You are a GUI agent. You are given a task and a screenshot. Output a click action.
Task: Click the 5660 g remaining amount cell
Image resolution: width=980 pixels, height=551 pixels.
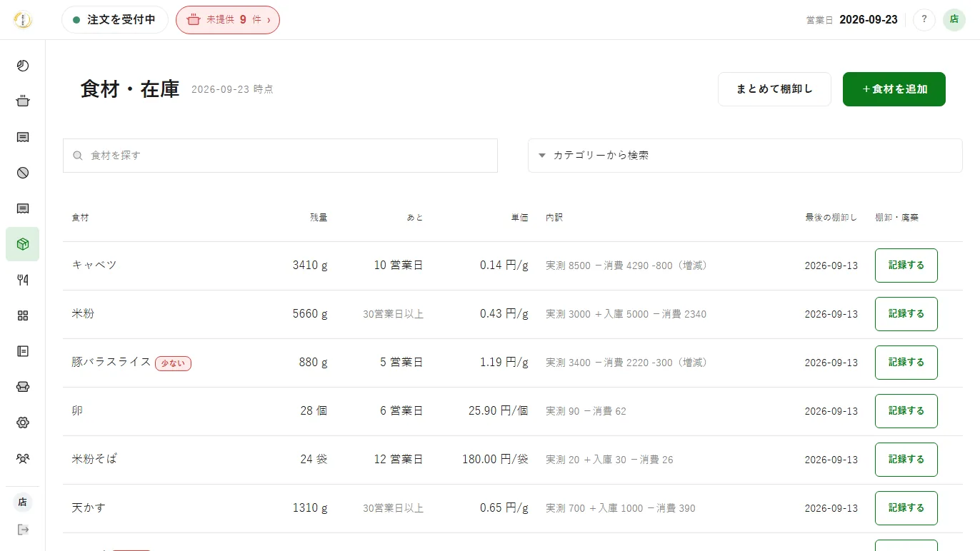(x=310, y=313)
